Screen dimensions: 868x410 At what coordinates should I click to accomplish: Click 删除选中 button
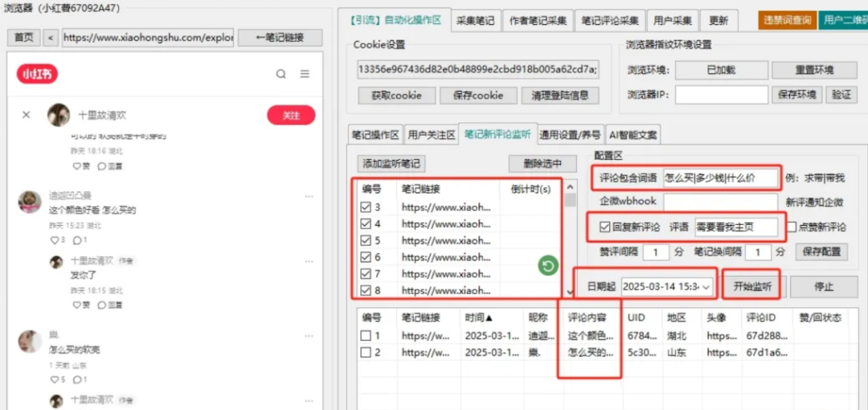(542, 163)
